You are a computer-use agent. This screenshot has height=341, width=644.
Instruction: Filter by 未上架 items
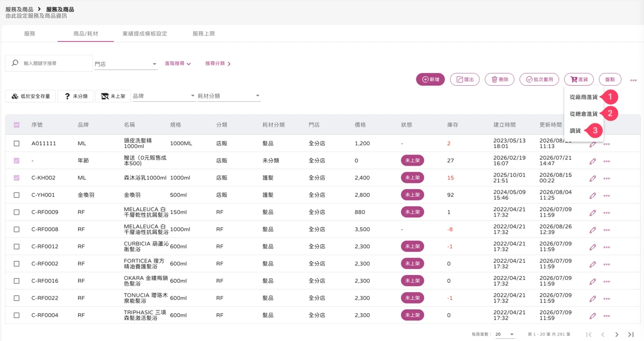(113, 96)
